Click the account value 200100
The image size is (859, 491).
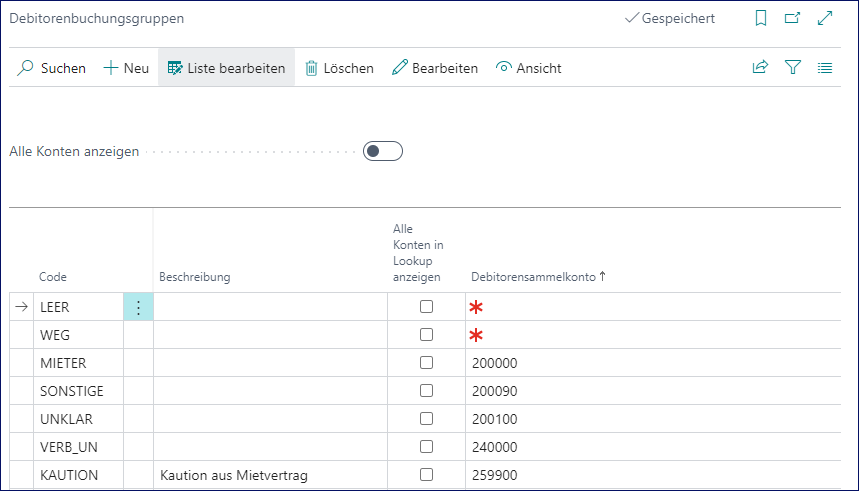(495, 419)
